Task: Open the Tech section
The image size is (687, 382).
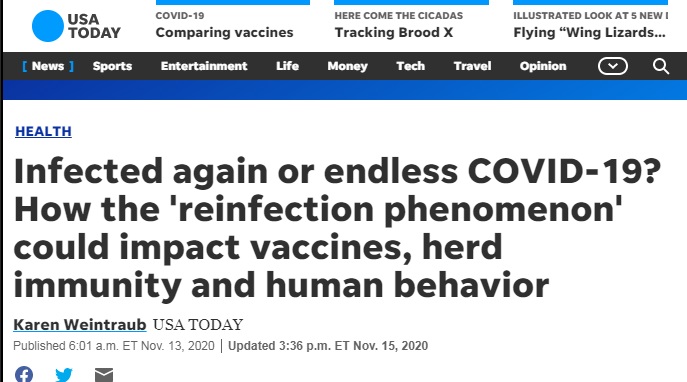Action: [411, 66]
